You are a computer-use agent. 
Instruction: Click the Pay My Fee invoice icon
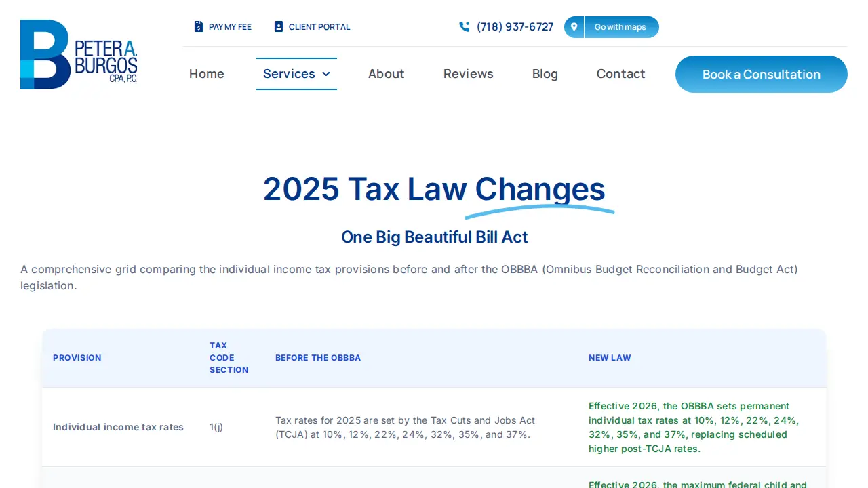tap(199, 27)
